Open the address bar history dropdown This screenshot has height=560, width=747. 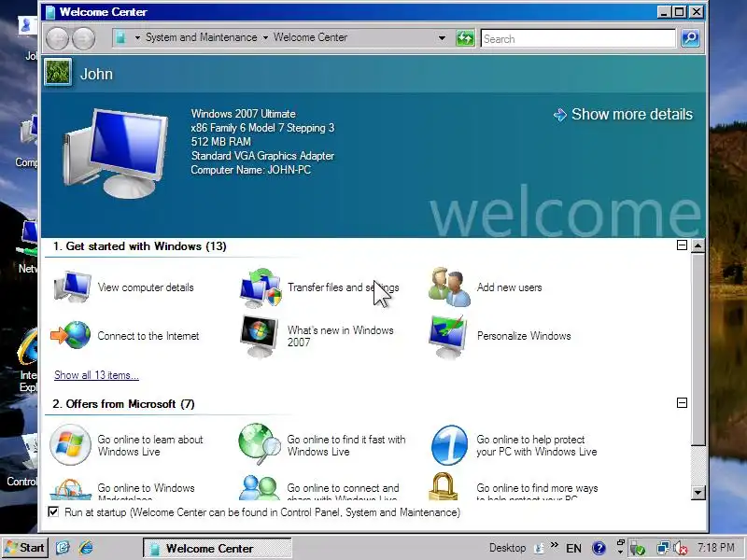(x=442, y=38)
